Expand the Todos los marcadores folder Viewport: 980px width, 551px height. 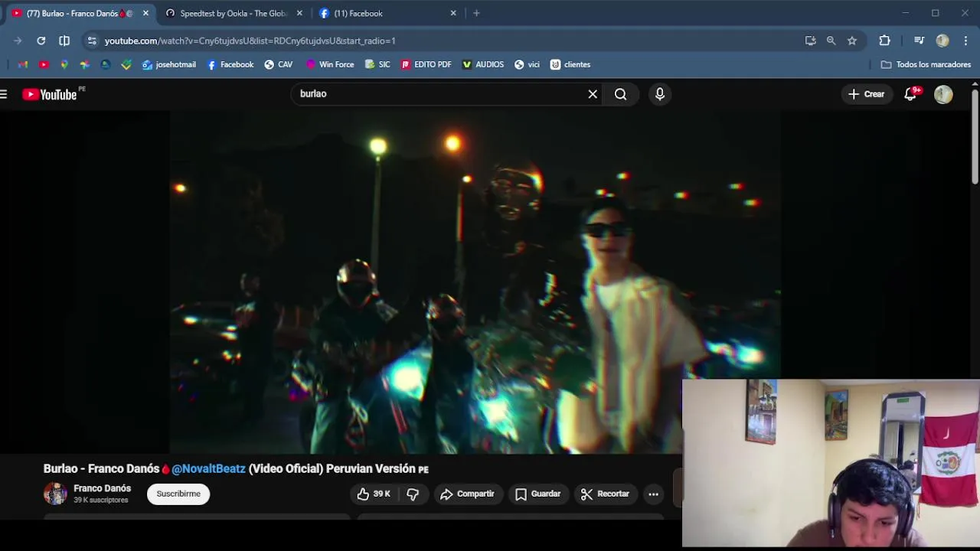pos(926,64)
